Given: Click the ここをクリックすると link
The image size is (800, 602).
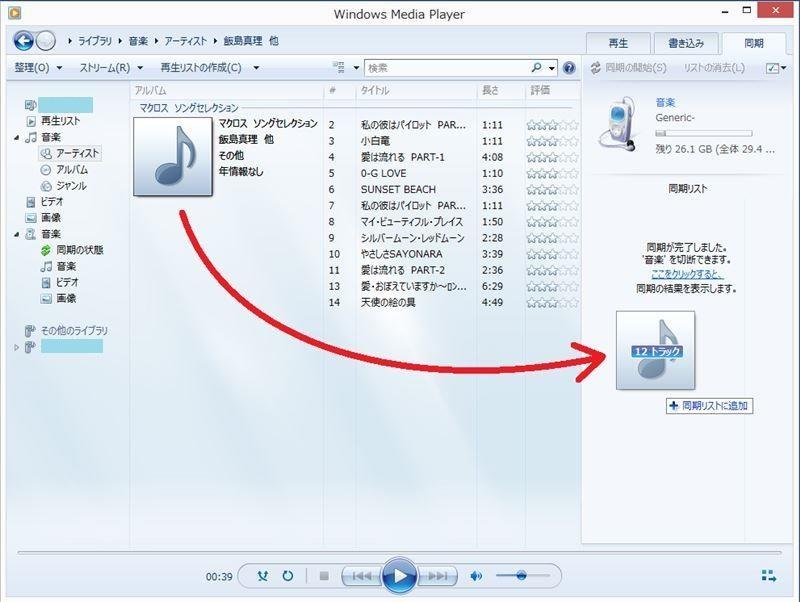Looking at the screenshot, I should point(687,274).
